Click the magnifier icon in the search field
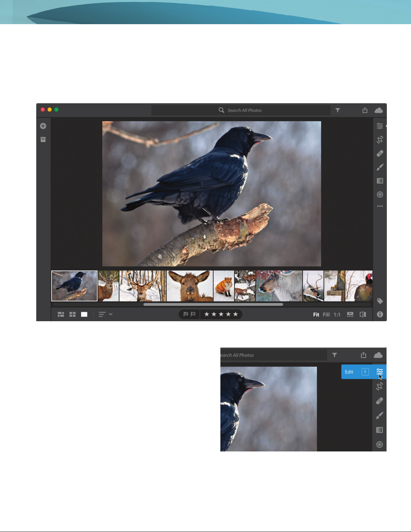The image size is (411, 532). coord(221,110)
